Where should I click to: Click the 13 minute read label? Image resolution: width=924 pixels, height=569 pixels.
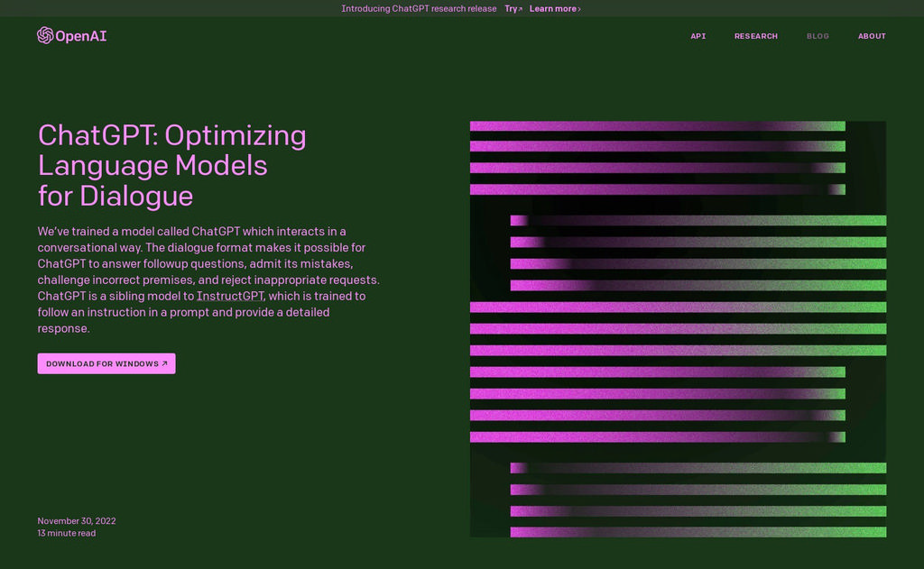coord(67,533)
